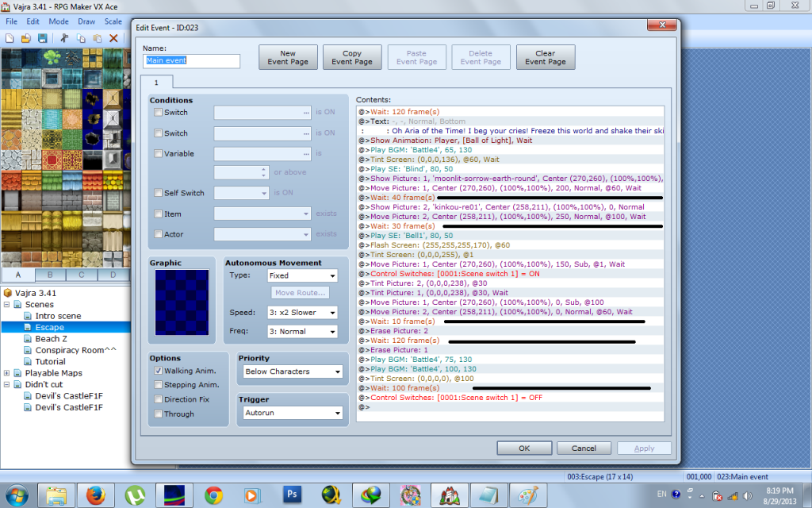Enable the Actor condition checkbox
812x508 pixels.
[158, 234]
